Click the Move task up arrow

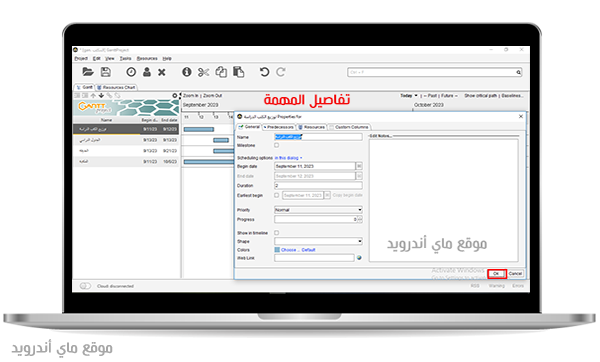coord(93,95)
